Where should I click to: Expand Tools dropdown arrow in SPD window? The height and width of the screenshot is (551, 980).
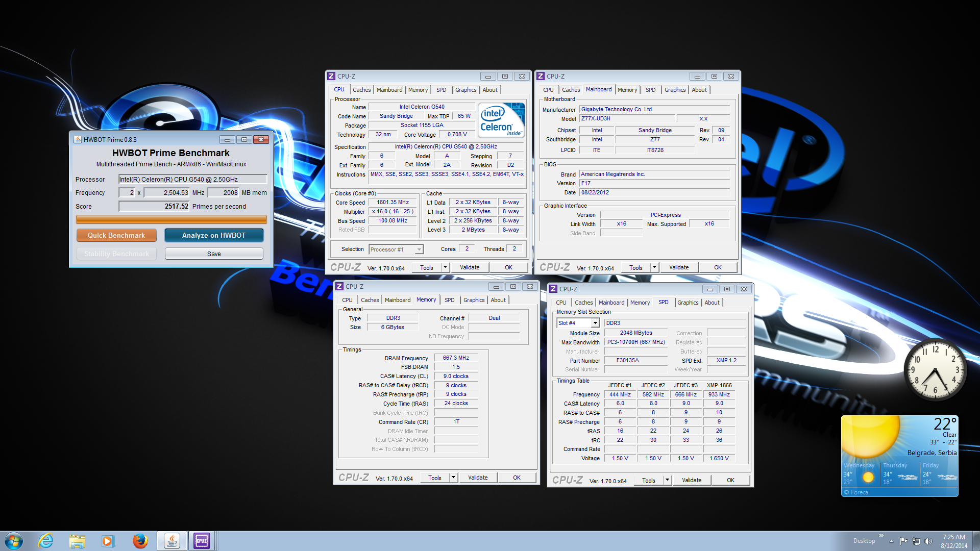click(x=667, y=480)
